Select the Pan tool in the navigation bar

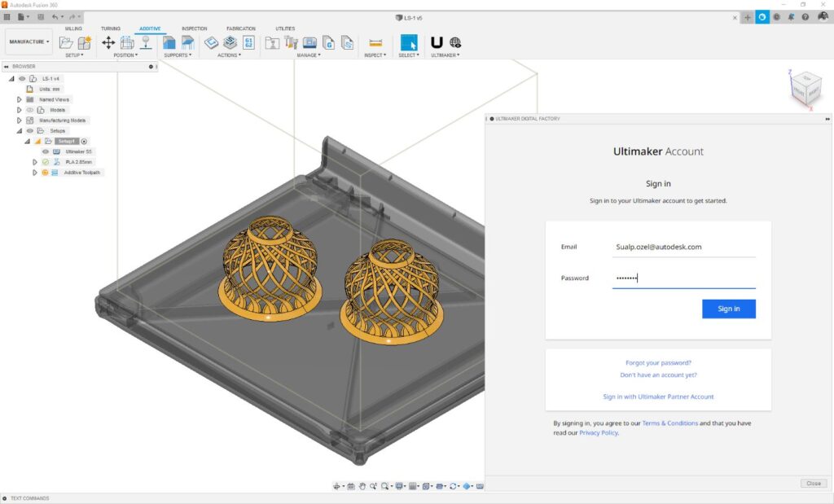click(x=362, y=485)
